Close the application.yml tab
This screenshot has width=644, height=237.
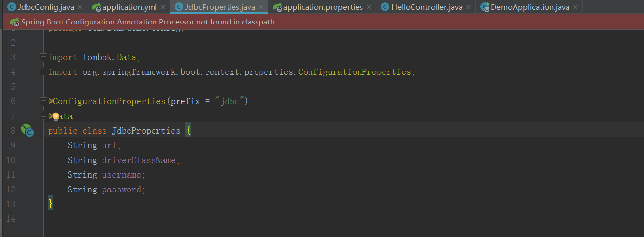[163, 7]
